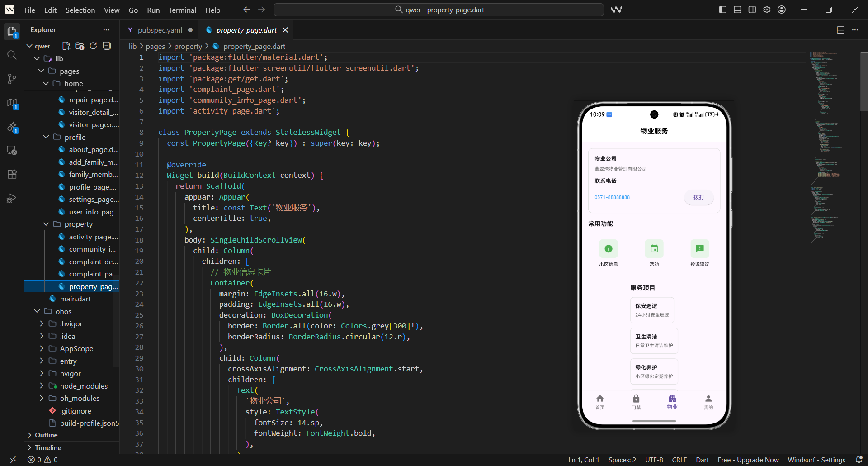Viewport: 868px width, 466px height.
Task: Tap the 小区信息 icon in phone preview
Action: [609, 249]
